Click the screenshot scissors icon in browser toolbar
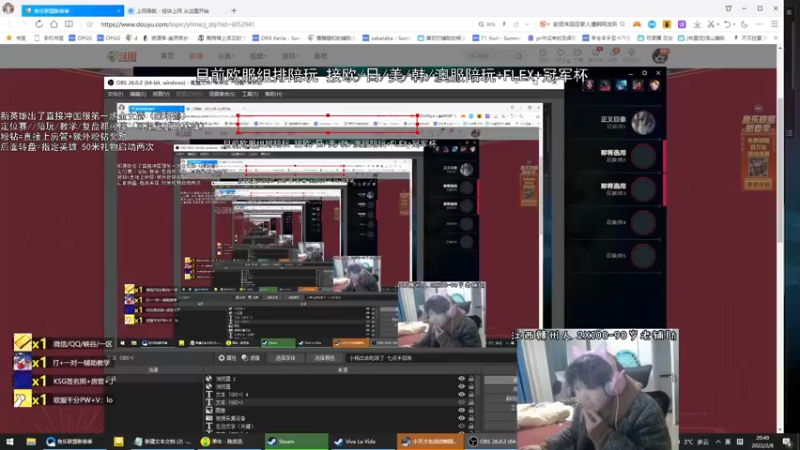The height and width of the screenshot is (450, 800). [x=711, y=24]
